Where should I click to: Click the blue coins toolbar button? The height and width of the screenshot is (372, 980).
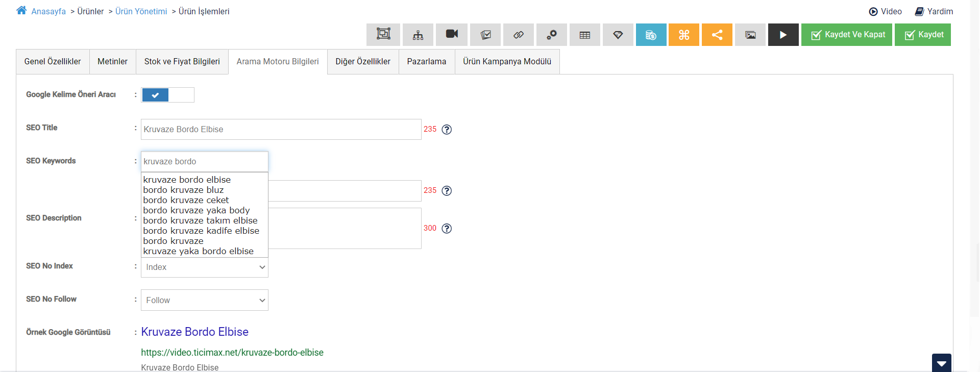pyautogui.click(x=651, y=35)
